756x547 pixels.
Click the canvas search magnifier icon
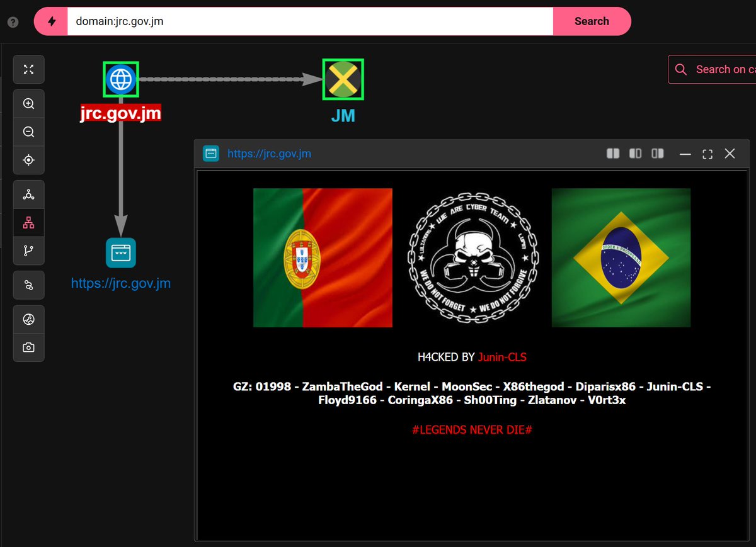(680, 69)
